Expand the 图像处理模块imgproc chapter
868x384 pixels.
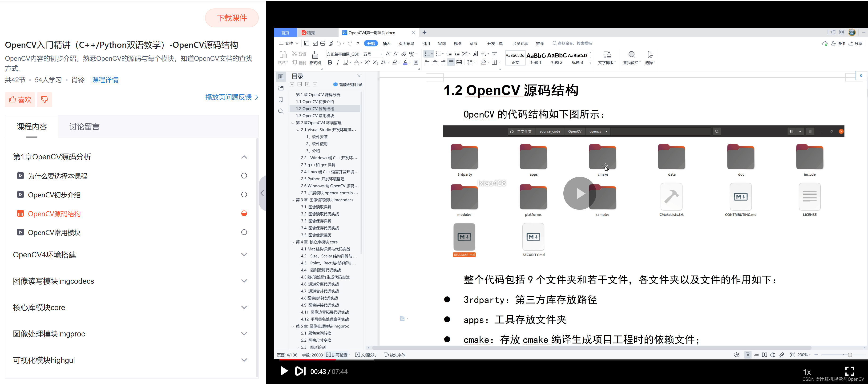pyautogui.click(x=244, y=334)
